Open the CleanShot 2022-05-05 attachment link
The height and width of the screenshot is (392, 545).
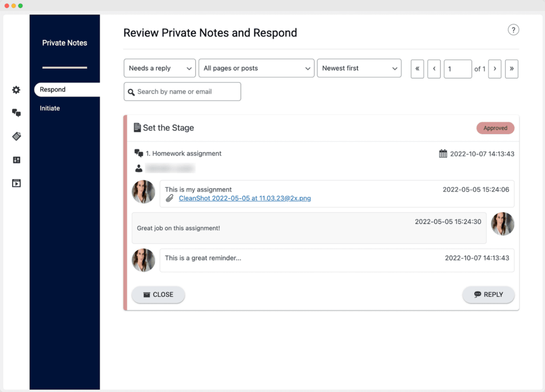pos(245,198)
